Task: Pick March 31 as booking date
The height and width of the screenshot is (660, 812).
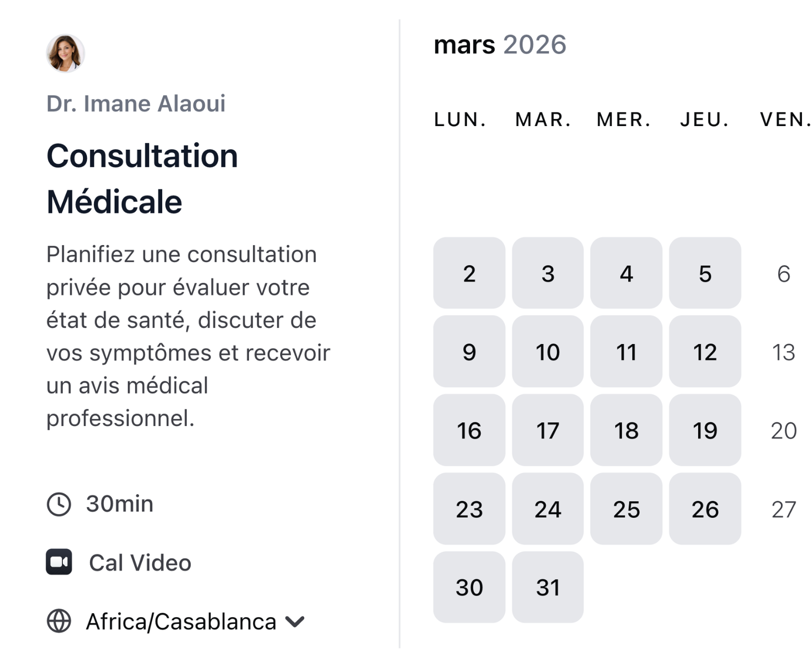Action: pyautogui.click(x=547, y=587)
